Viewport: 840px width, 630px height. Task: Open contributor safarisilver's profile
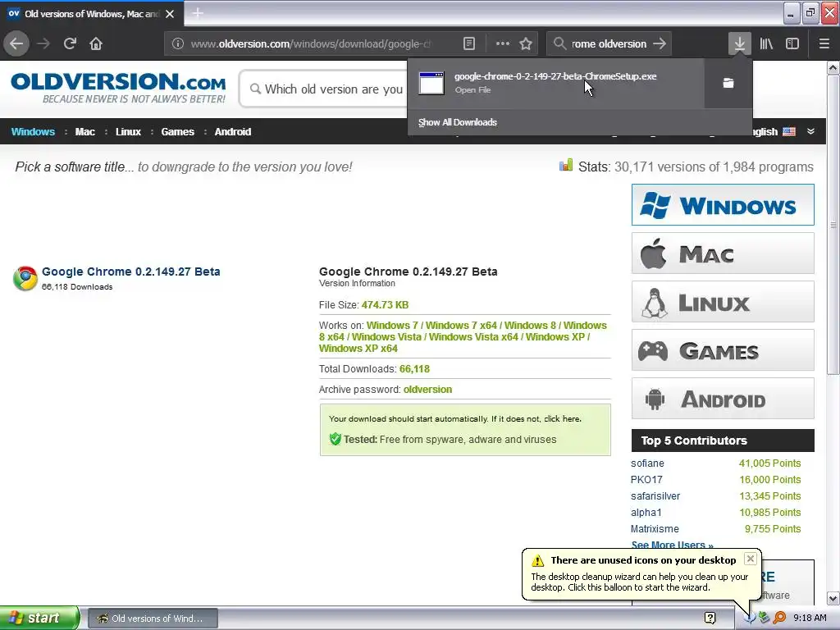coord(655,496)
